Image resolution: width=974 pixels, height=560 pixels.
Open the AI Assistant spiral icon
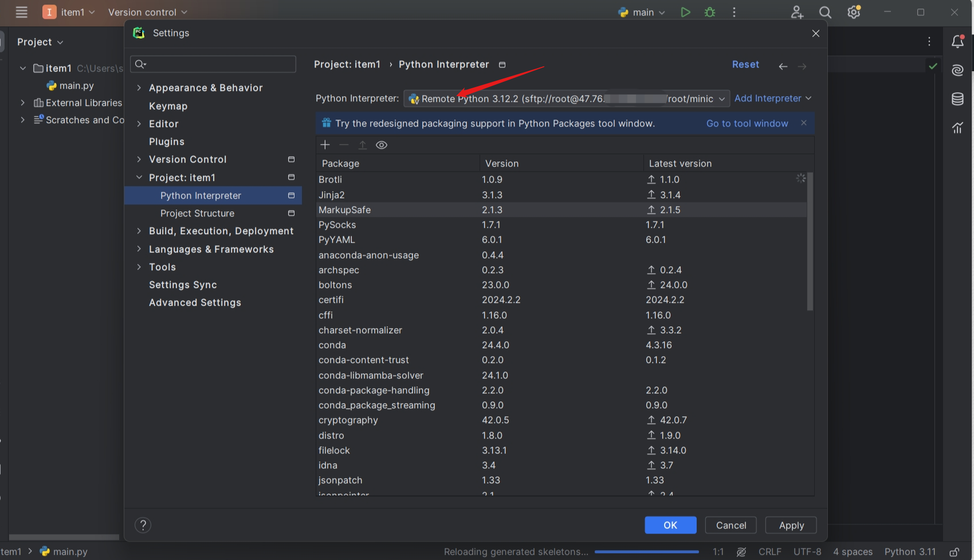[957, 70]
